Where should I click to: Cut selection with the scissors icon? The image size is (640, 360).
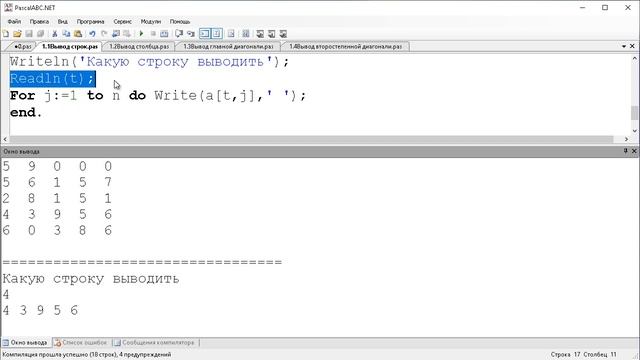[55, 34]
